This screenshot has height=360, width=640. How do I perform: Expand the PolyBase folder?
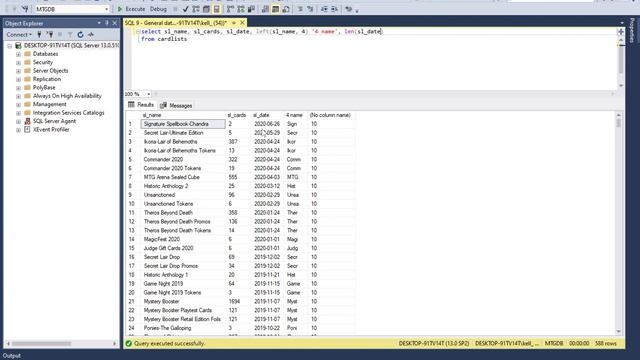pos(18,88)
